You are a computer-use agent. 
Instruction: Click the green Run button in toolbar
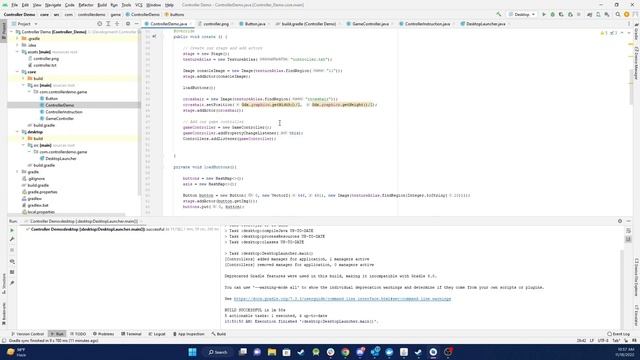tap(544, 14)
